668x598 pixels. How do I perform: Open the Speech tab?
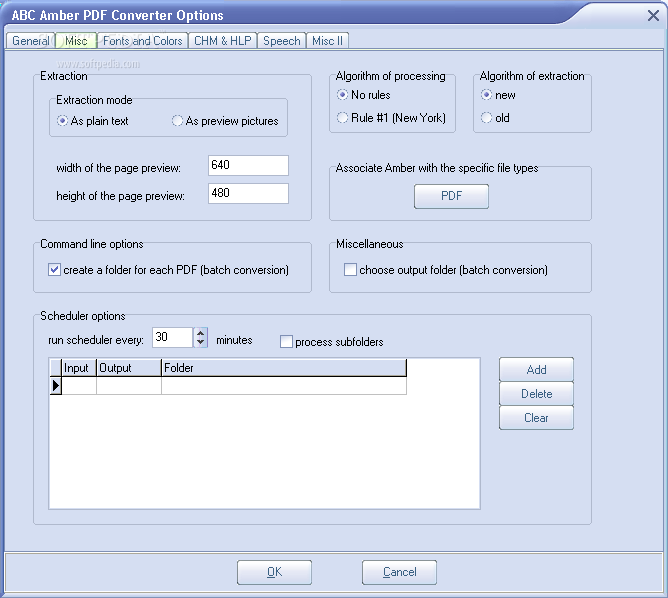(282, 41)
